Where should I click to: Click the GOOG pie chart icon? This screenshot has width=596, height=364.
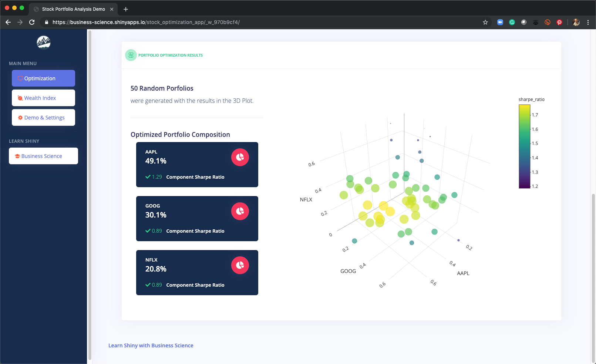coord(240,211)
